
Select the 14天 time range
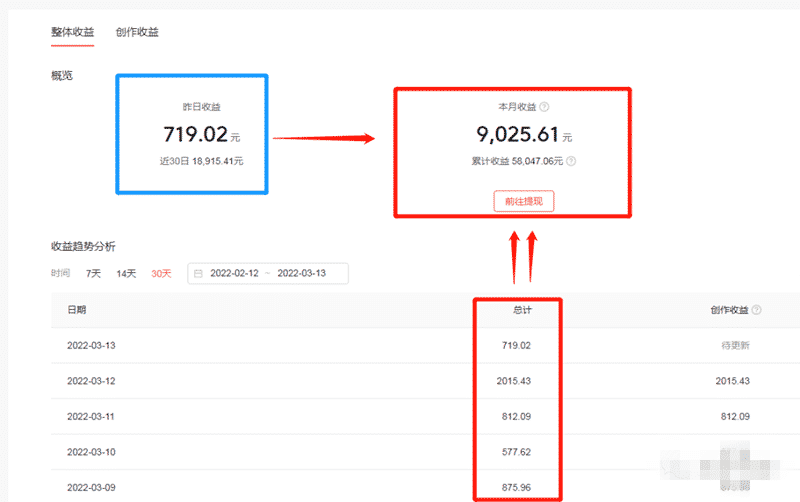point(126,273)
